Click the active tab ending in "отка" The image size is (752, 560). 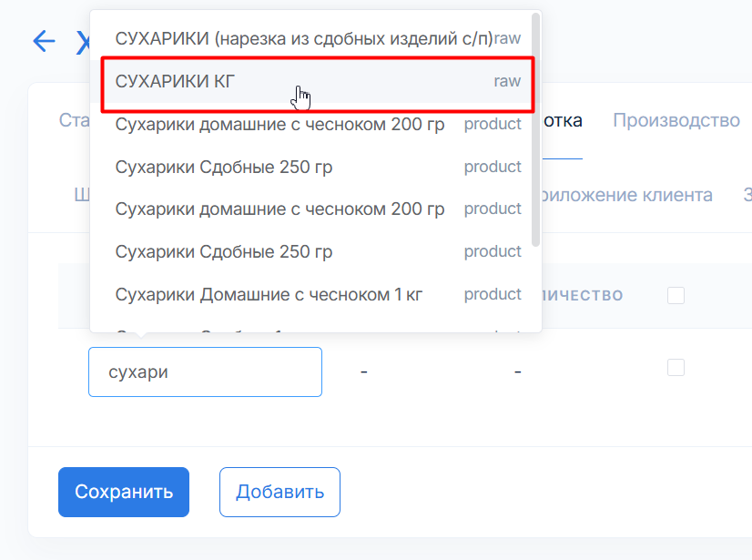563,120
